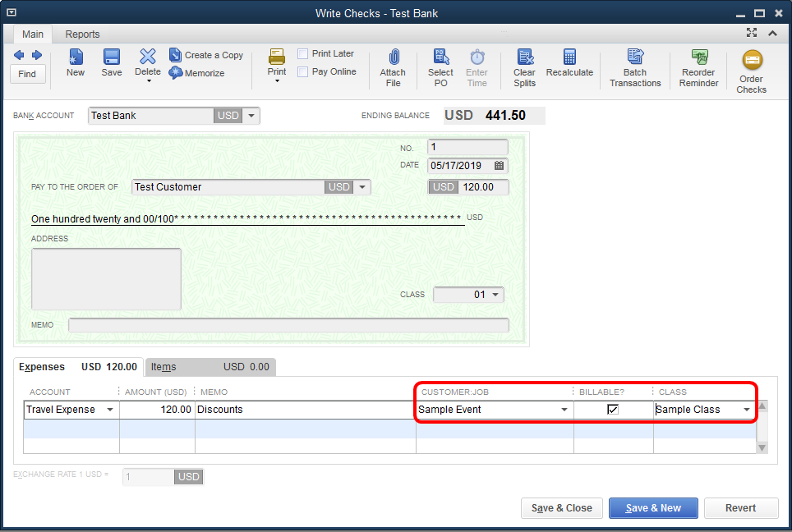
Task: Toggle full-screen expand icon in ribbon
Action: click(x=752, y=33)
